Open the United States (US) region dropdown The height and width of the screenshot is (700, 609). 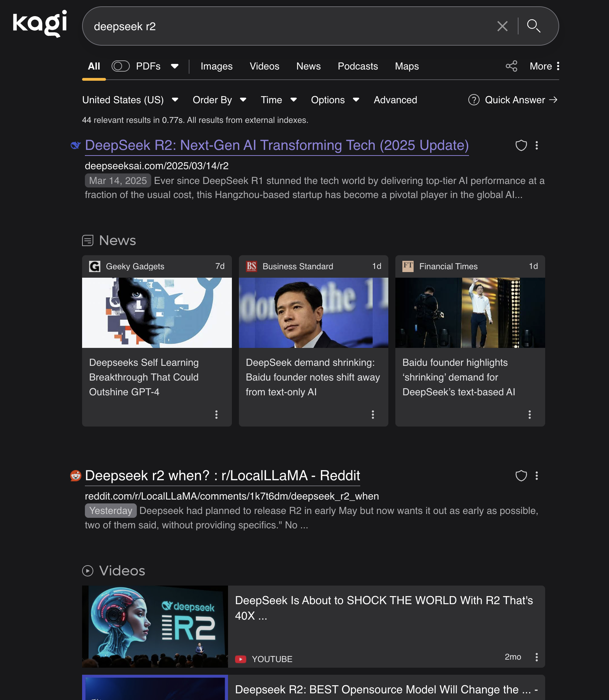click(130, 100)
